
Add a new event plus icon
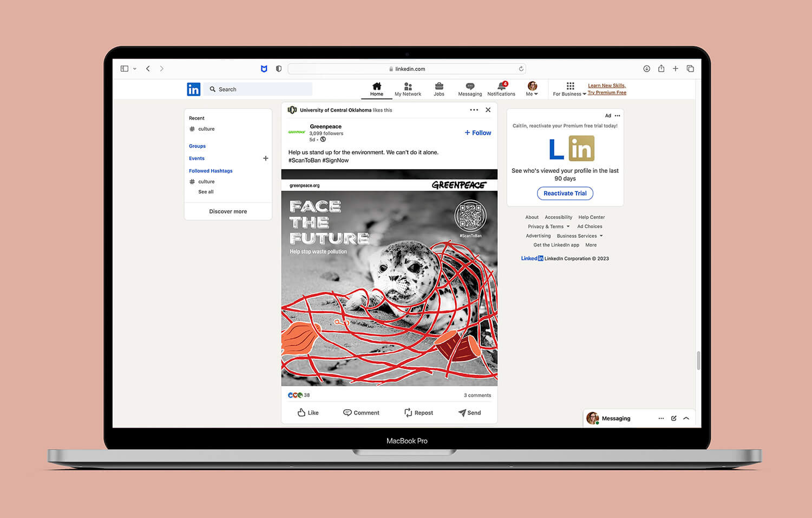pyautogui.click(x=266, y=158)
